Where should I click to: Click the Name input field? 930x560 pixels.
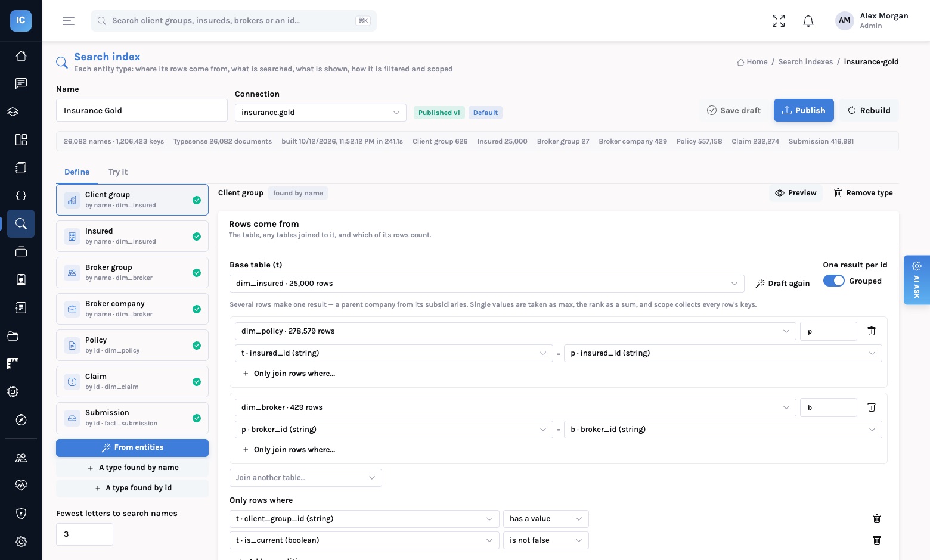(x=142, y=110)
